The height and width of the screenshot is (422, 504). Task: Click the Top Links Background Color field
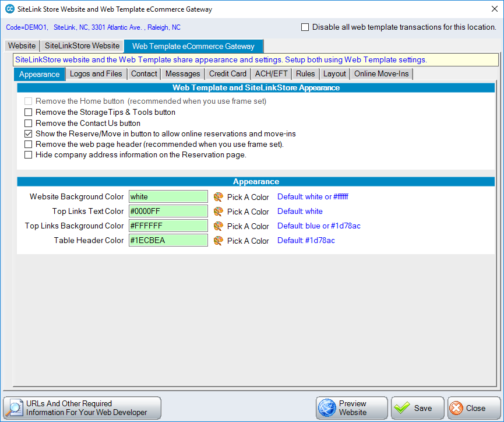[168, 226]
